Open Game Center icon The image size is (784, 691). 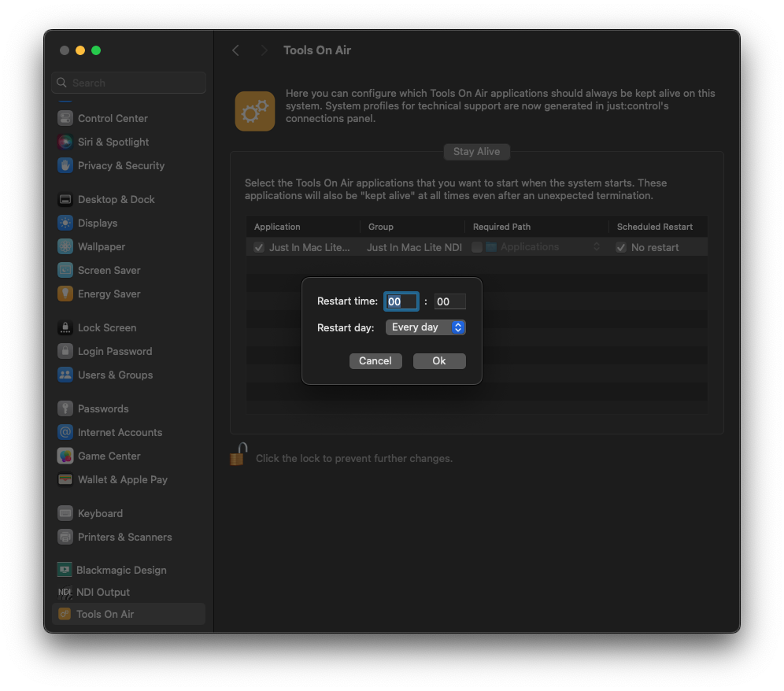click(x=65, y=456)
